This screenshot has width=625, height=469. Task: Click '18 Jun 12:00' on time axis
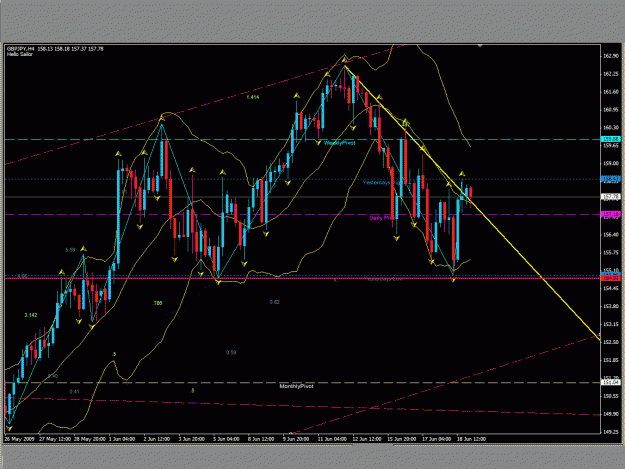[x=471, y=439]
